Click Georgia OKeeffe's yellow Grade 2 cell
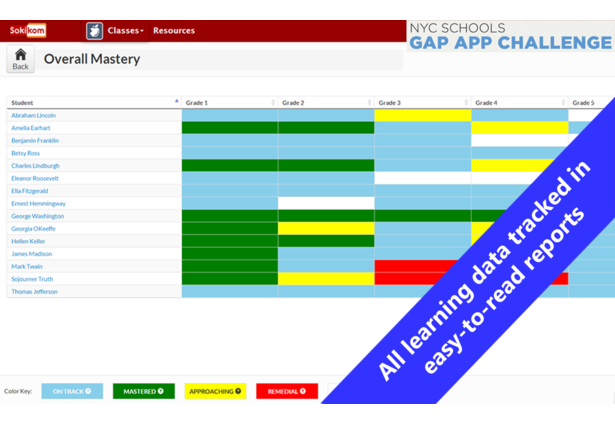This screenshot has width=615, height=424. (x=326, y=228)
